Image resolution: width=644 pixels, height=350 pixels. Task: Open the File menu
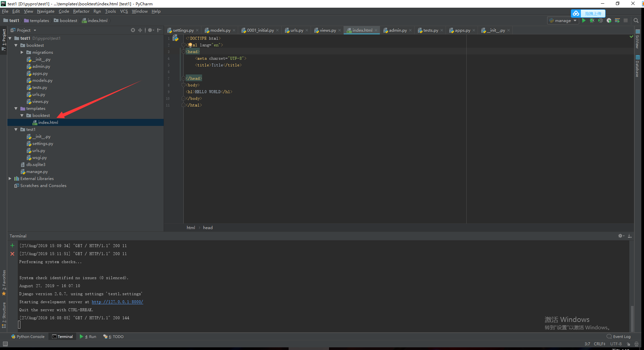pos(5,11)
